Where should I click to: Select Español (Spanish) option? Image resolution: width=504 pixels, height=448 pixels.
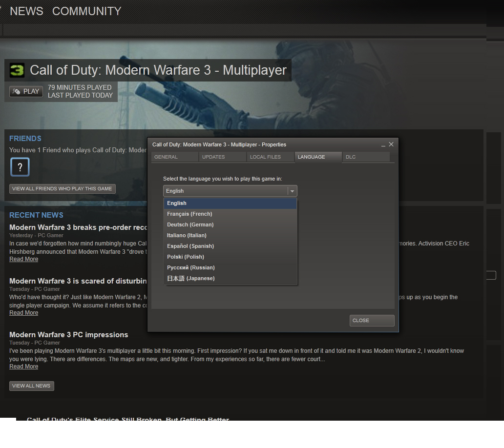click(x=230, y=246)
